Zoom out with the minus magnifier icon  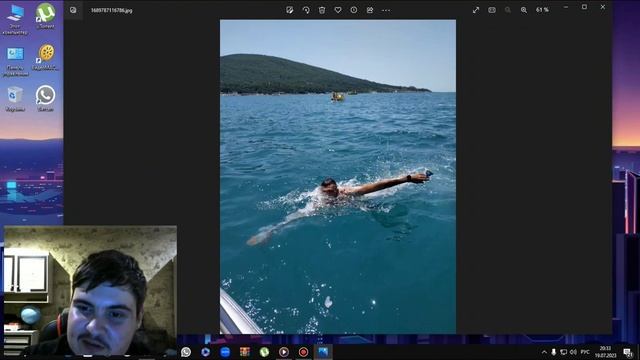coord(508,10)
